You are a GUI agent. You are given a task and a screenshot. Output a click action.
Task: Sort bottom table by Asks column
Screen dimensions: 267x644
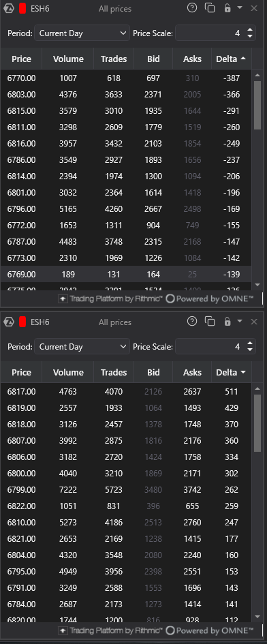point(192,373)
